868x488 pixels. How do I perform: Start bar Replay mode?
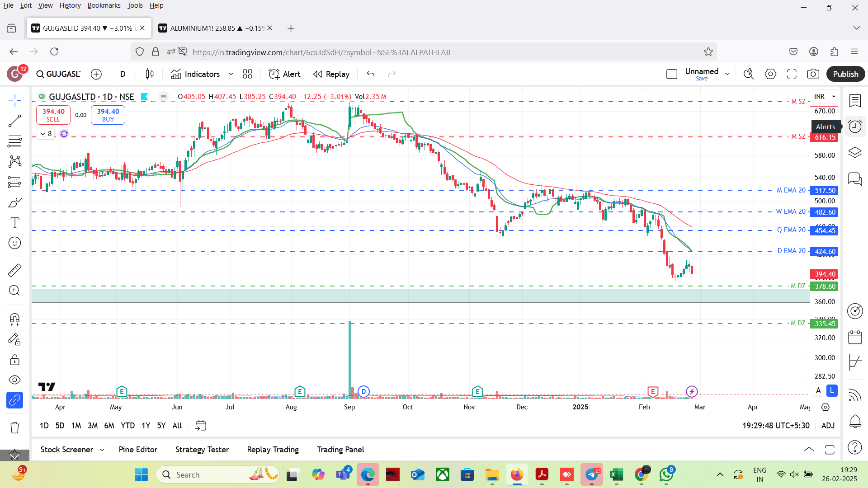tap(331, 74)
